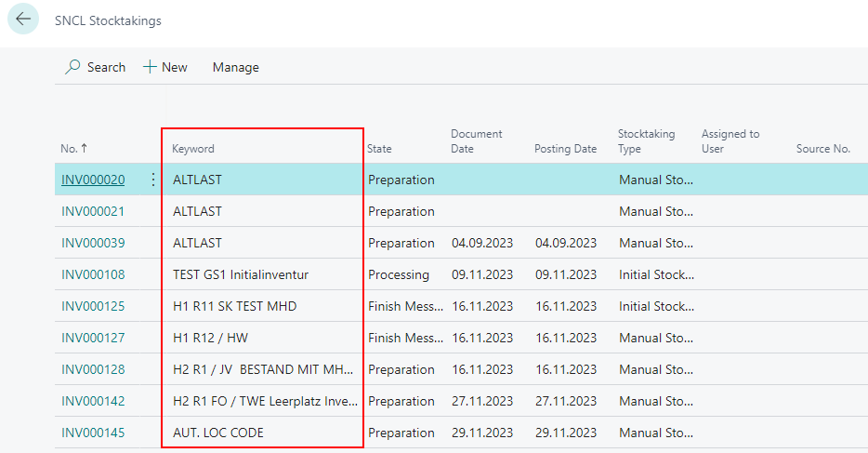The height and width of the screenshot is (453, 868).
Task: Click the Processing state cell of INV000108
Action: 399,274
